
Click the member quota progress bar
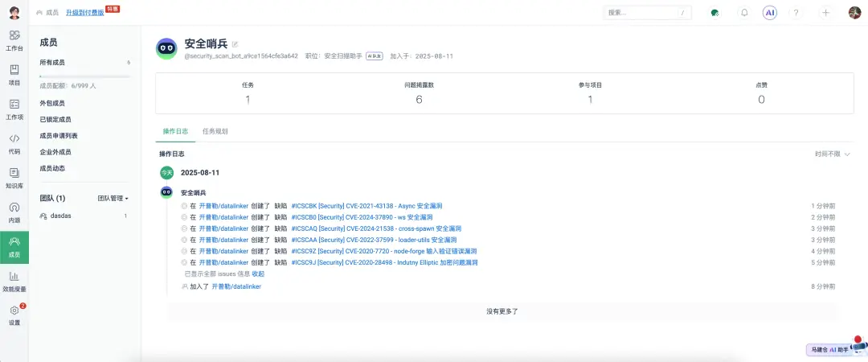click(84, 76)
